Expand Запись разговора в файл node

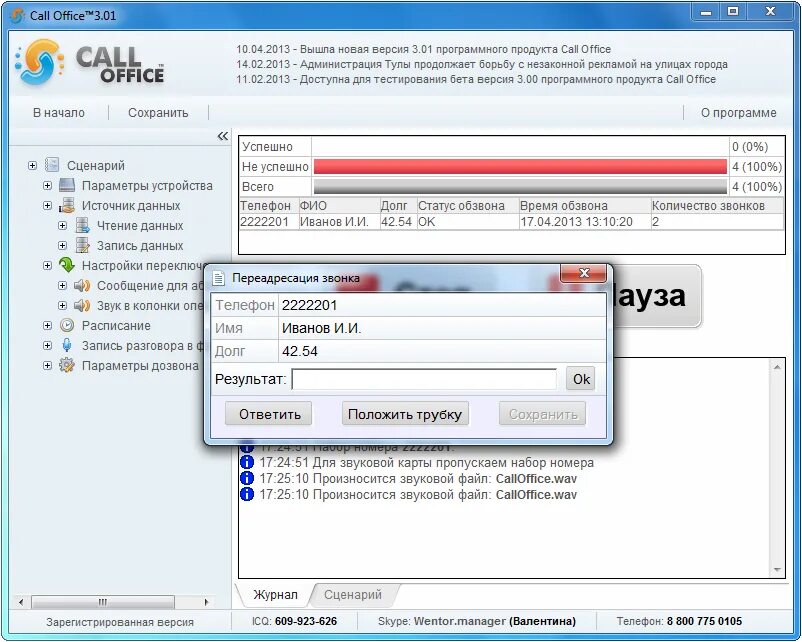click(48, 345)
